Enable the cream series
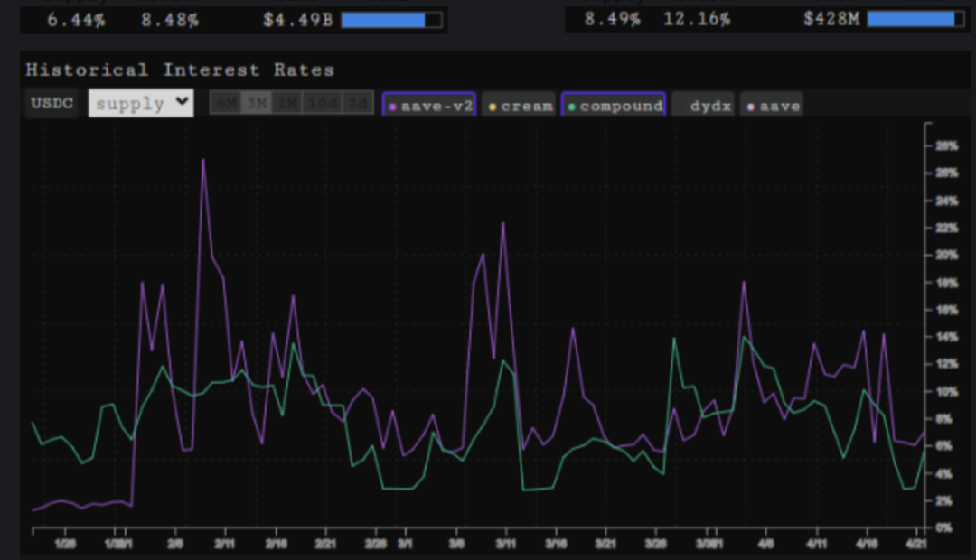Screen dimensions: 976x560 (x=519, y=105)
